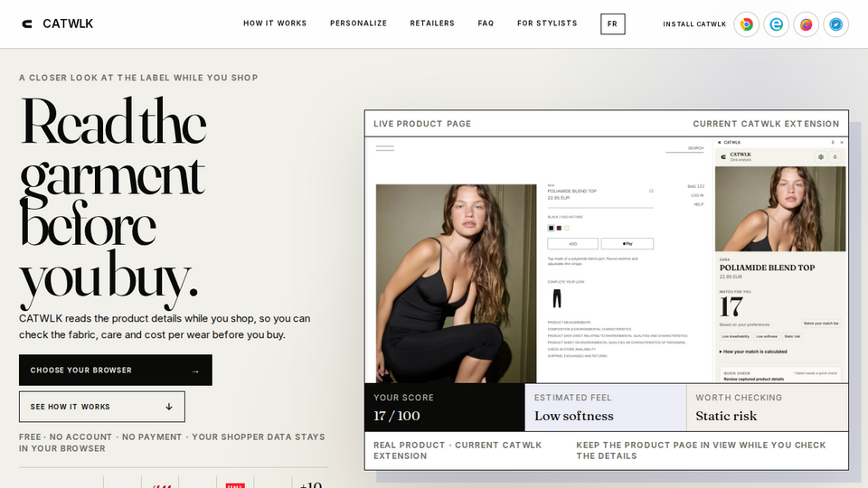Click the Choose Your Browser button

115,371
